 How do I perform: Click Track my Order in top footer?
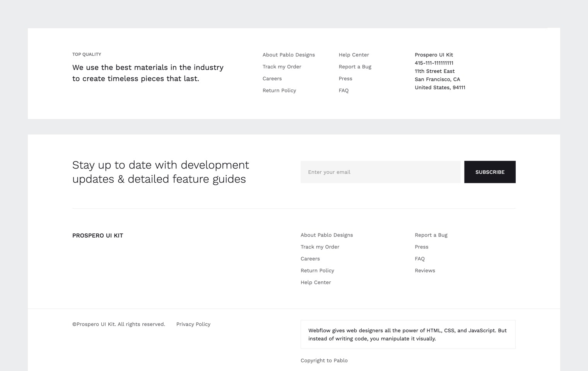tap(282, 67)
